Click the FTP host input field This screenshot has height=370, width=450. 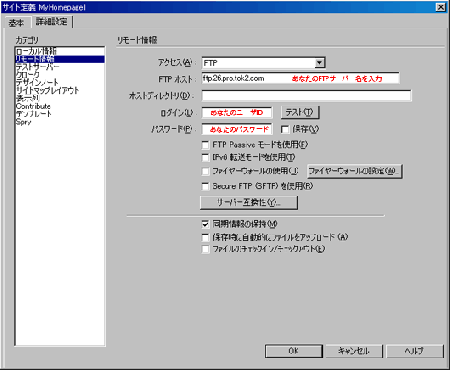[x=300, y=78]
